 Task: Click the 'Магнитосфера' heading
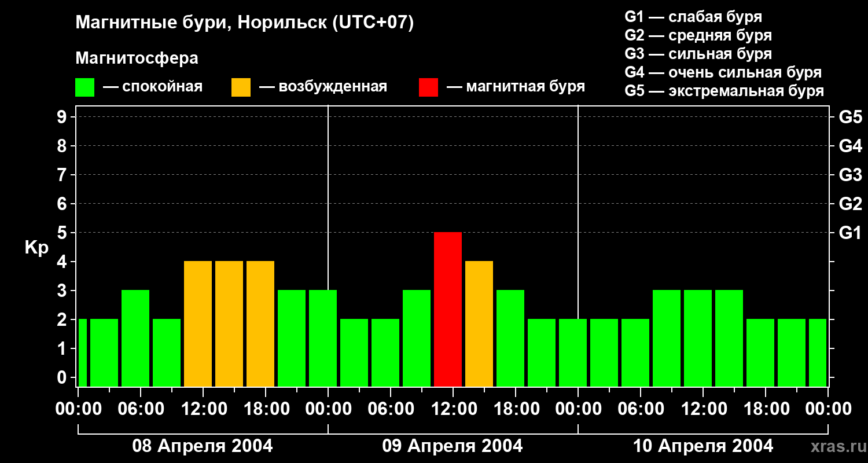pos(137,58)
